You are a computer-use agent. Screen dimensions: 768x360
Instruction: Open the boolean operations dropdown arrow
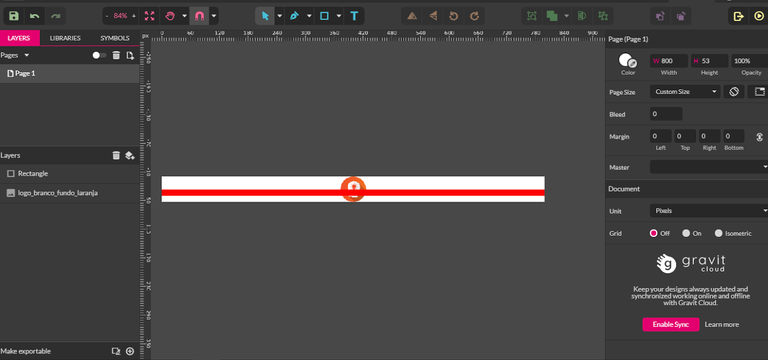[567, 16]
